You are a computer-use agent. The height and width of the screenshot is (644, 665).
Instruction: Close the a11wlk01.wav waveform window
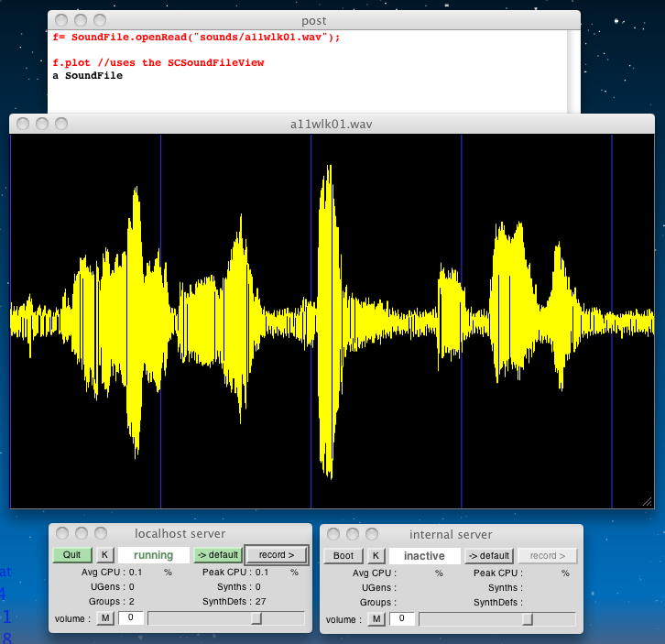[x=25, y=124]
